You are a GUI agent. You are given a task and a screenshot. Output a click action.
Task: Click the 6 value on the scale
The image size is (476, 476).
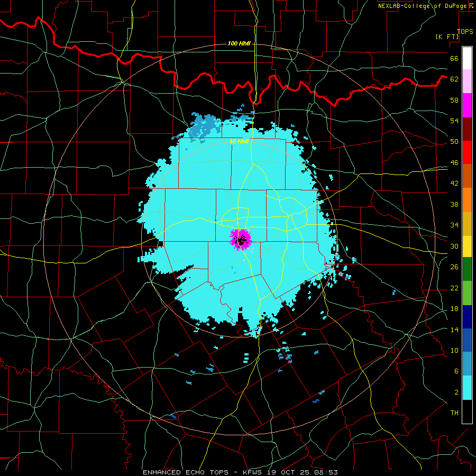[x=456, y=371]
